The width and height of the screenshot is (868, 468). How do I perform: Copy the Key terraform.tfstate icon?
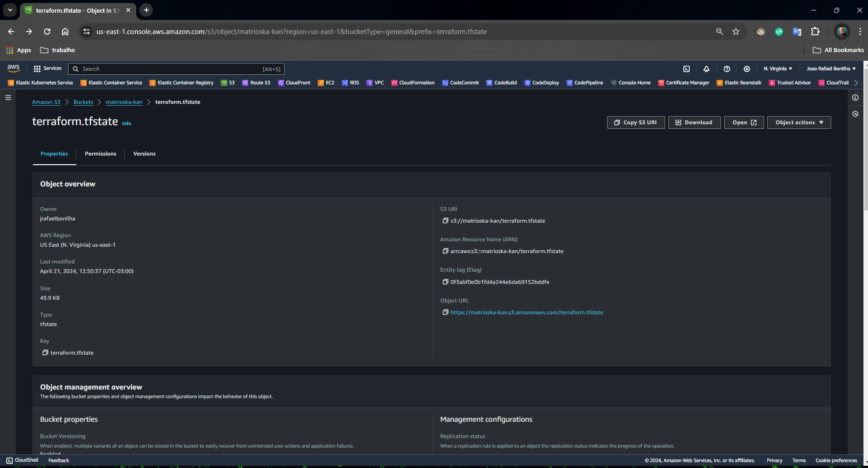45,353
